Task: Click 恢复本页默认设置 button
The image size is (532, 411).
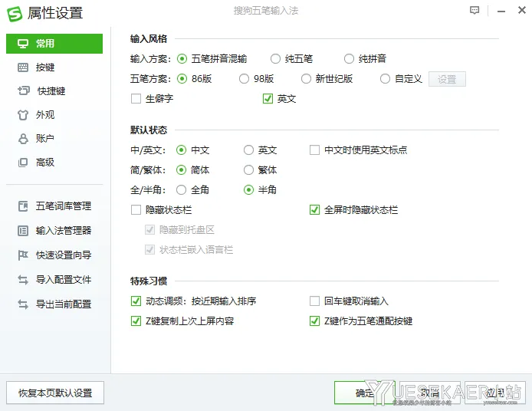Action: (x=55, y=393)
